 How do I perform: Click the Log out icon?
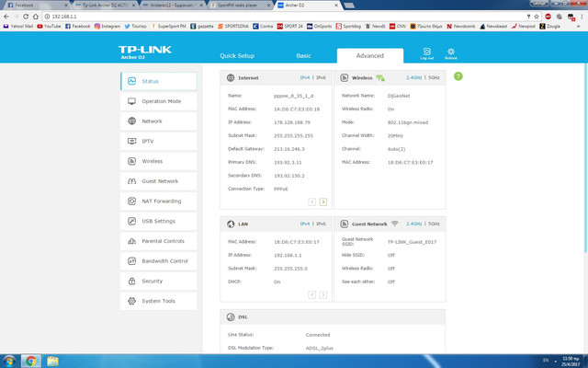[x=426, y=53]
